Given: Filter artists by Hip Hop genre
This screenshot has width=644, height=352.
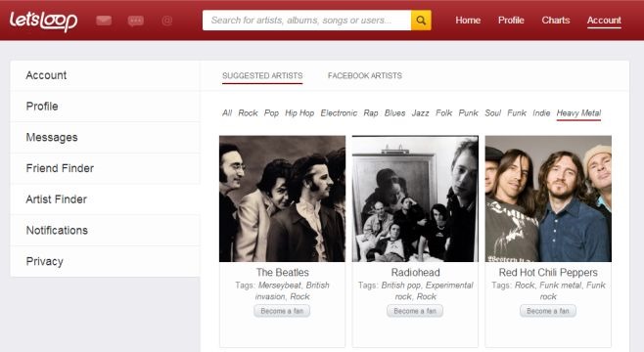Looking at the screenshot, I should (299, 112).
